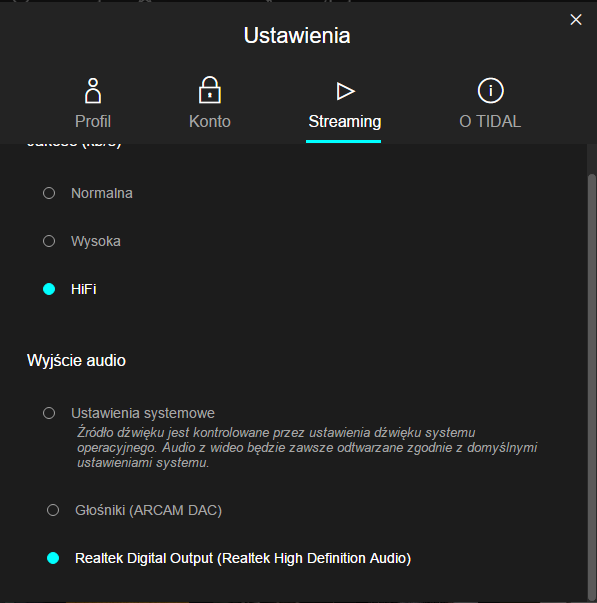Screen dimensions: 597x603
Task: Click the Wysoka text label
Action: 96,242
